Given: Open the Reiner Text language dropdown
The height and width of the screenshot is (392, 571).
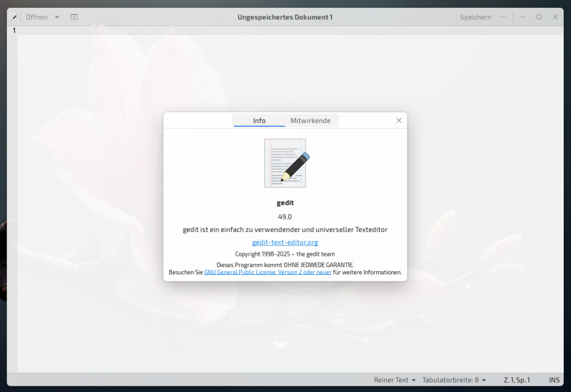Looking at the screenshot, I should (x=395, y=380).
